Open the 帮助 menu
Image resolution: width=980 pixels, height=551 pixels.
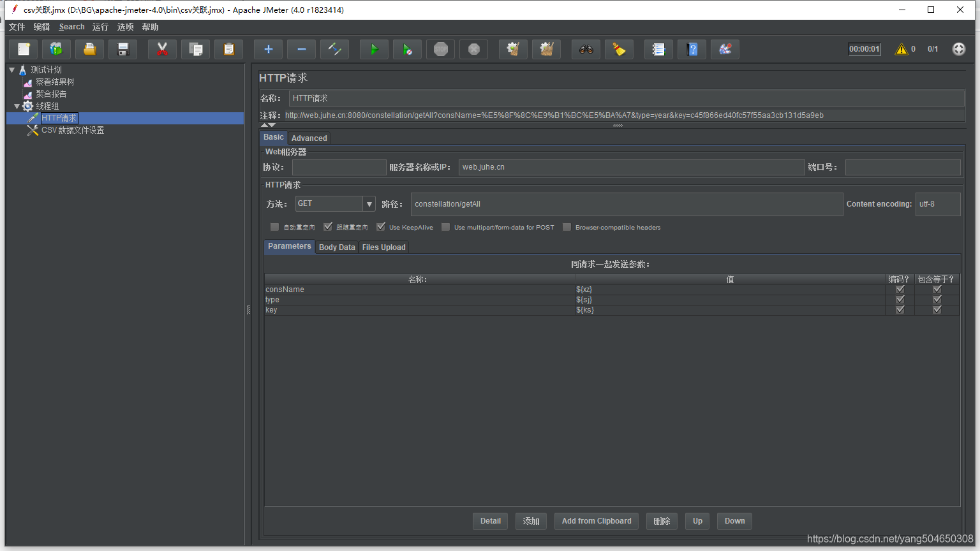(x=150, y=27)
